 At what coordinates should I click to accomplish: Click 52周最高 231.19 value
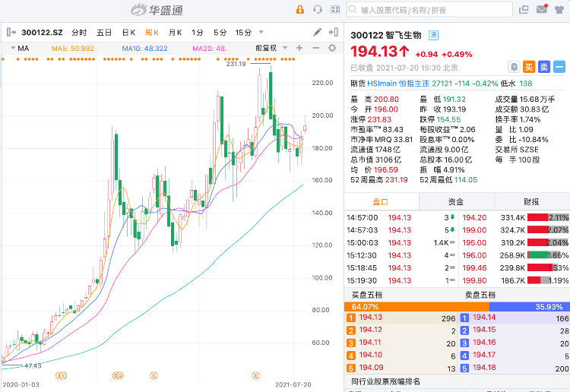(x=396, y=180)
